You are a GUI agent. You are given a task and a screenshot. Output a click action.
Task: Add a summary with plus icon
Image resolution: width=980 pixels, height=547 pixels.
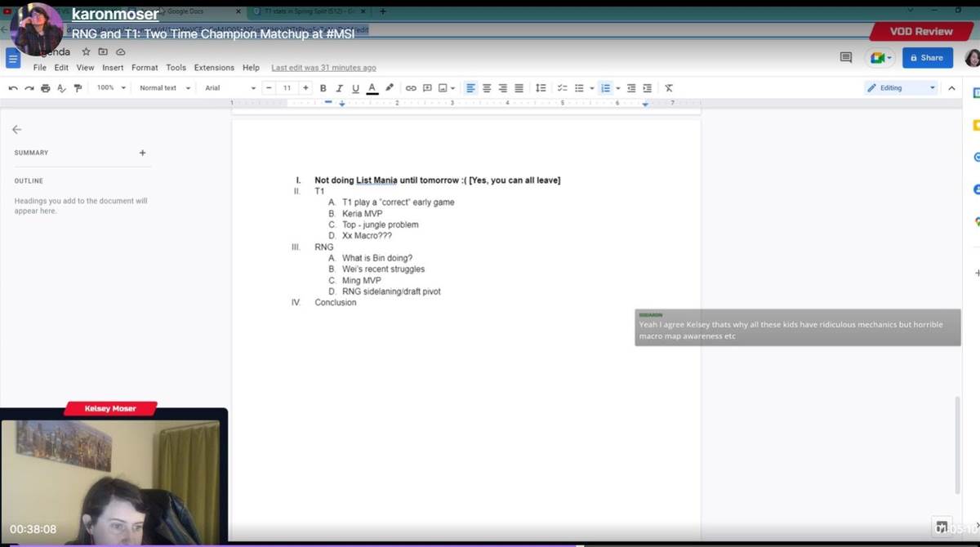[x=142, y=153]
